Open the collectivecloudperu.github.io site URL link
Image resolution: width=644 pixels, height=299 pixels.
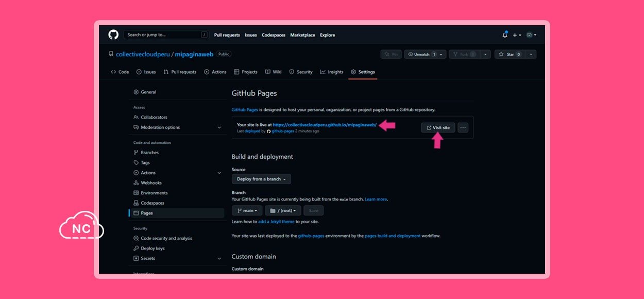click(325, 125)
